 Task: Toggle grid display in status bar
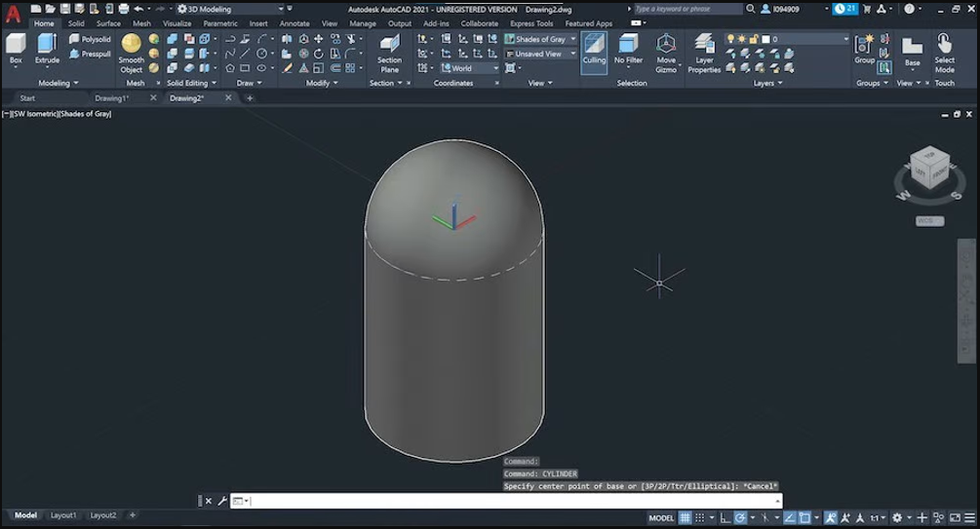tap(686, 517)
